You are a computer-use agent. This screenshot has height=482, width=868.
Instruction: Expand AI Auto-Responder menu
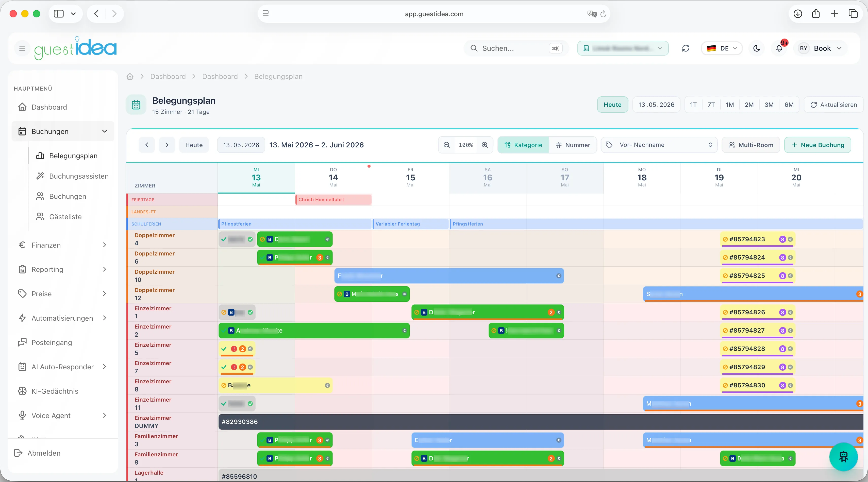point(63,367)
